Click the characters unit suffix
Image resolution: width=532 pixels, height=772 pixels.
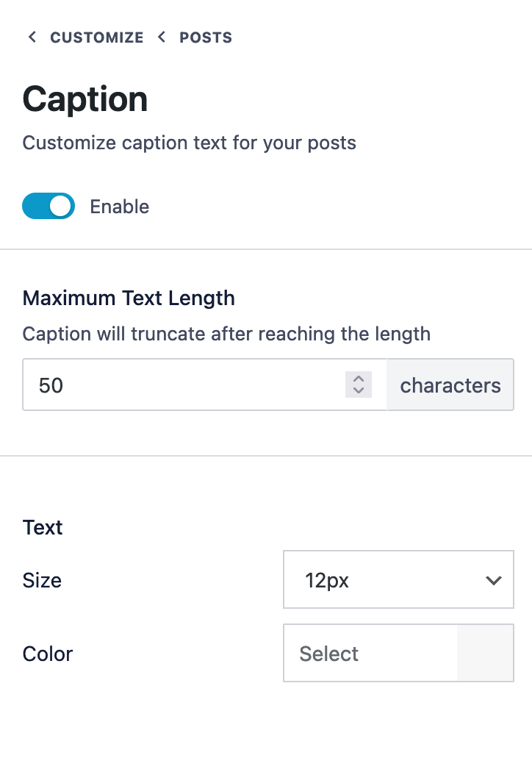[450, 385]
